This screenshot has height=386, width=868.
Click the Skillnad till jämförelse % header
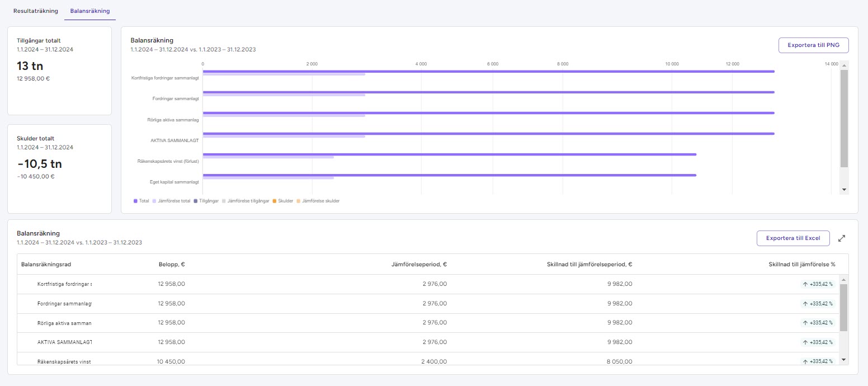pyautogui.click(x=801, y=265)
